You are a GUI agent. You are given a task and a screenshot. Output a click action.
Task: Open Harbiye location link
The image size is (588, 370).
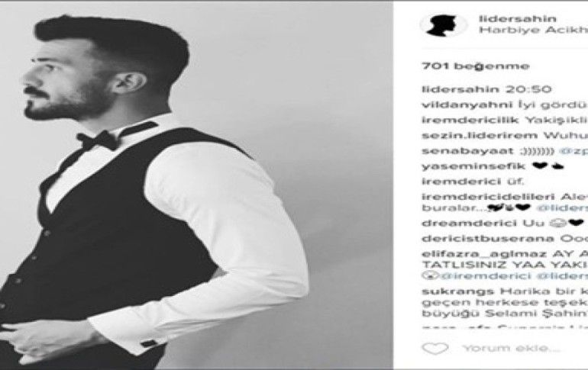[x=533, y=31]
